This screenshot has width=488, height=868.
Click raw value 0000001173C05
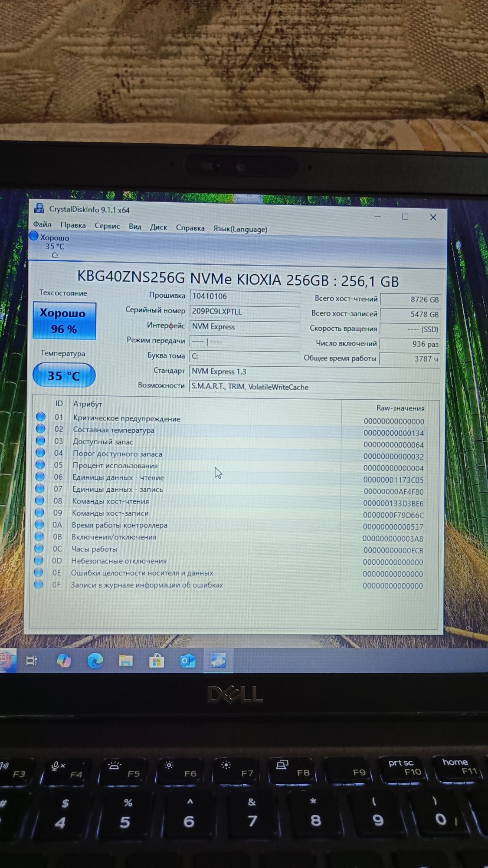pyautogui.click(x=393, y=480)
